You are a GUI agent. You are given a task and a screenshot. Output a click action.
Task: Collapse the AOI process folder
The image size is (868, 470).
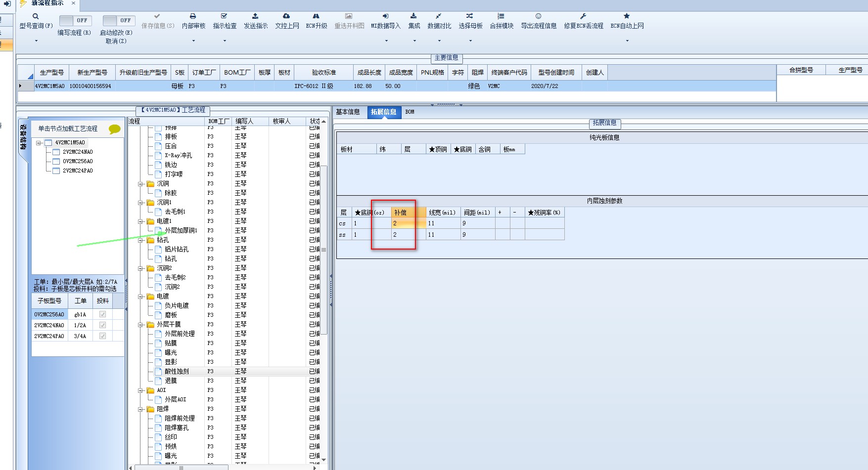click(x=140, y=390)
